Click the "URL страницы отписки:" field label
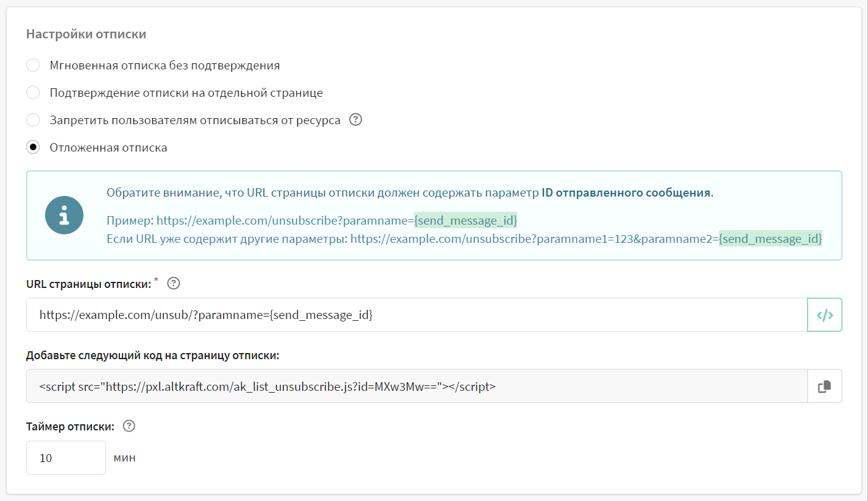Image resolution: width=868 pixels, height=501 pixels. click(x=88, y=284)
